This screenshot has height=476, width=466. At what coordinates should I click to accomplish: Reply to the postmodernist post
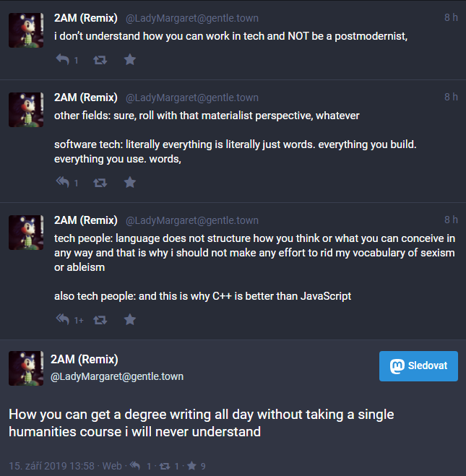coord(63,60)
